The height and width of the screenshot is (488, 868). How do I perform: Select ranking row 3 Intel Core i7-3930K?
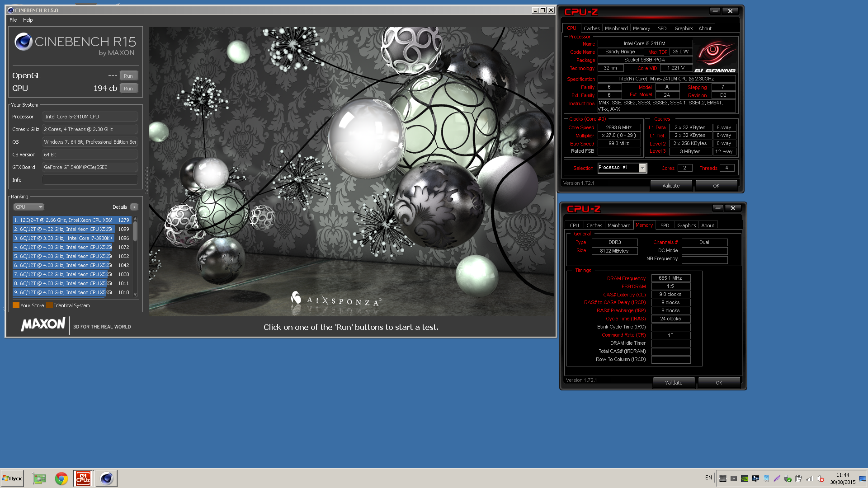(72, 238)
